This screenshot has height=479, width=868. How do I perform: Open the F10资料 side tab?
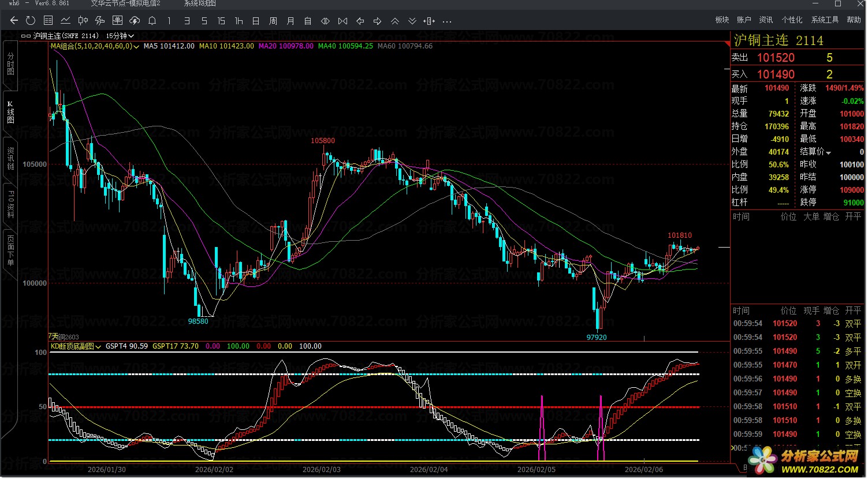(10, 204)
